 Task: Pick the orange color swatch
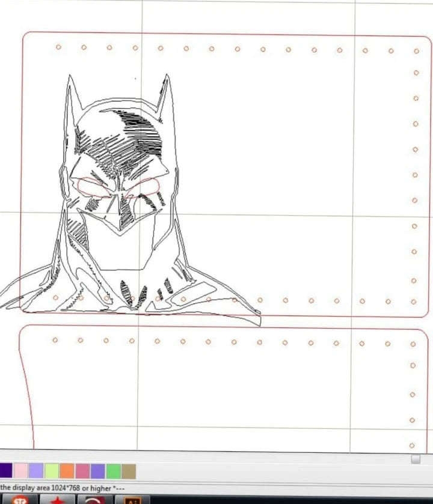pos(67,471)
